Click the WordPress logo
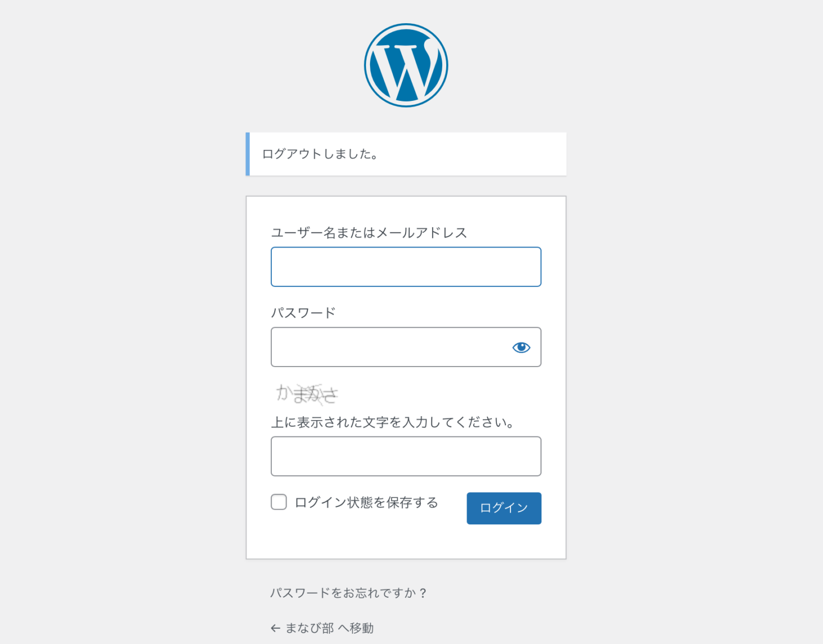 click(x=406, y=65)
